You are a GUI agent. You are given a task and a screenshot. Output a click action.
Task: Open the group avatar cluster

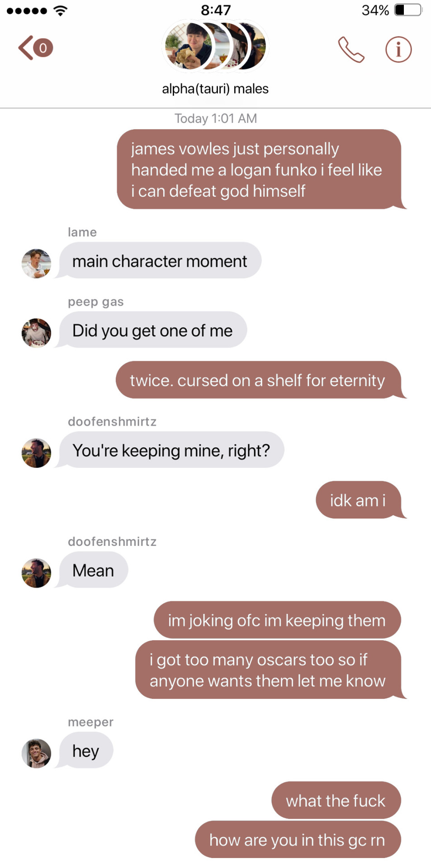215,46
